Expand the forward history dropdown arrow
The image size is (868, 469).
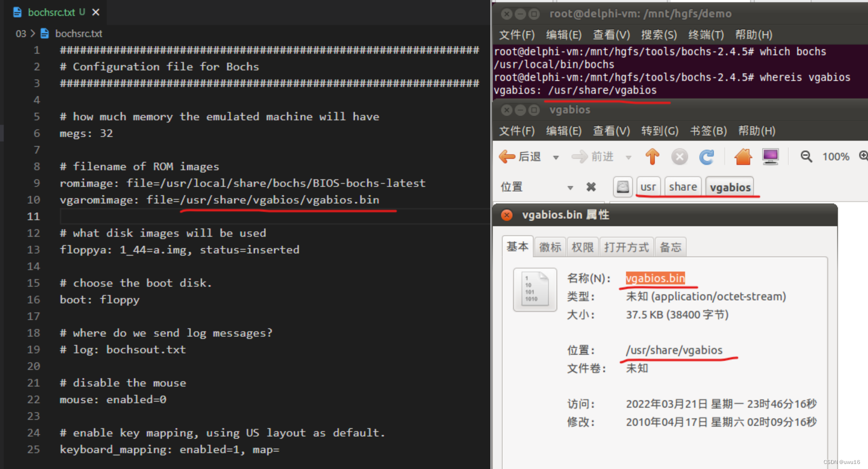tap(628, 157)
